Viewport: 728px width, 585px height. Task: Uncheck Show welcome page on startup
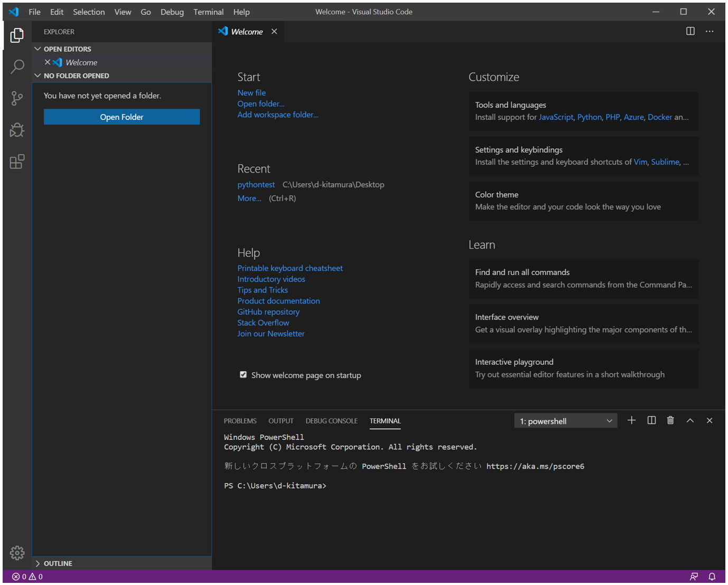pos(243,374)
